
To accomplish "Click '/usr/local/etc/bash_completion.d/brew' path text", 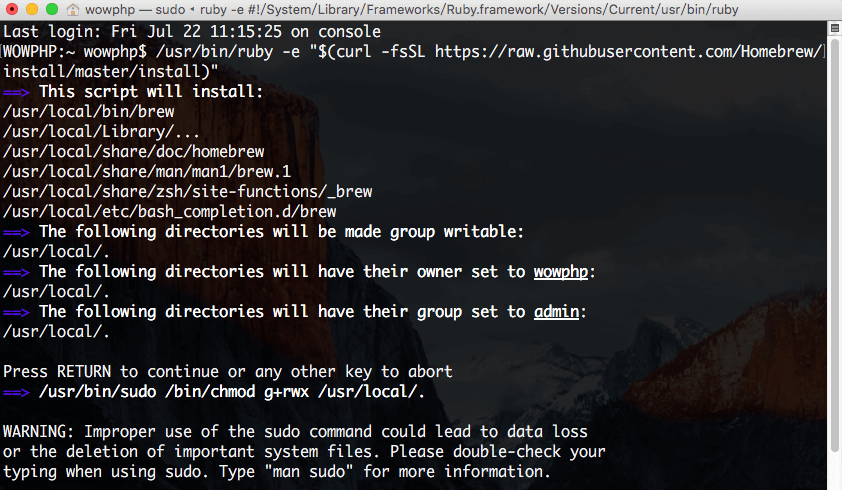I will click(170, 212).
